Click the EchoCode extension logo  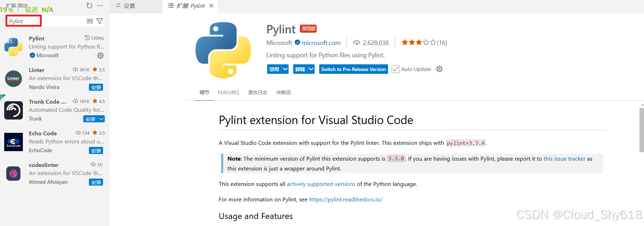point(13,142)
